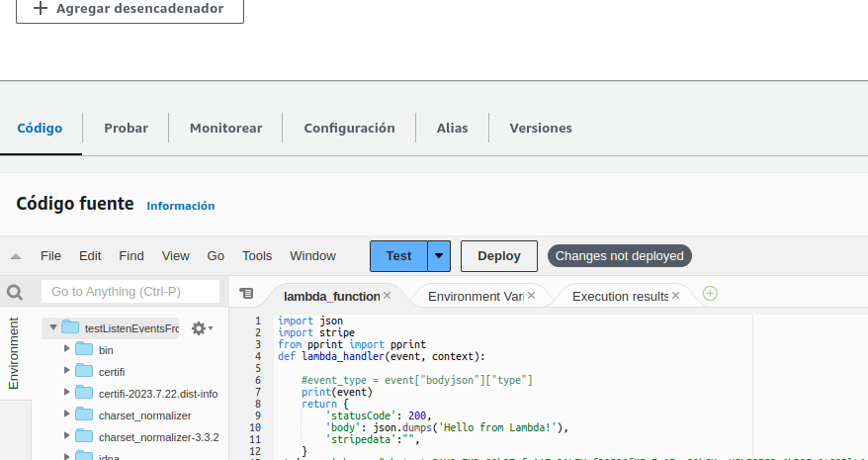Select the bin folder icon
This screenshot has width=868, height=460.
84,349
